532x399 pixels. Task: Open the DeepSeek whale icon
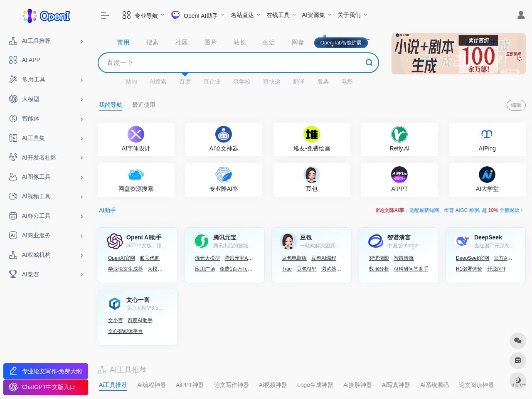pyautogui.click(x=462, y=241)
